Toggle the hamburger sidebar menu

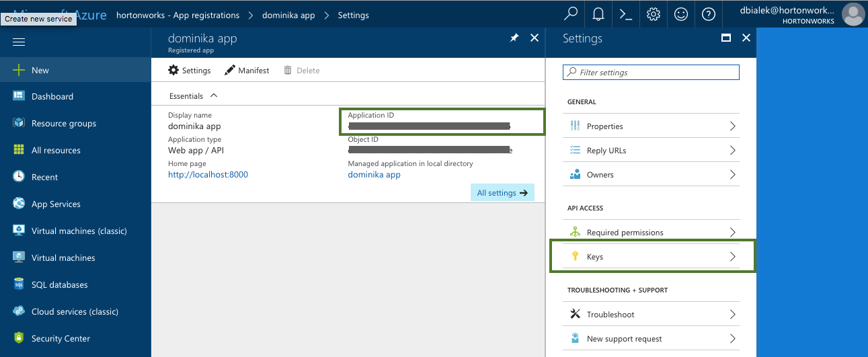19,42
